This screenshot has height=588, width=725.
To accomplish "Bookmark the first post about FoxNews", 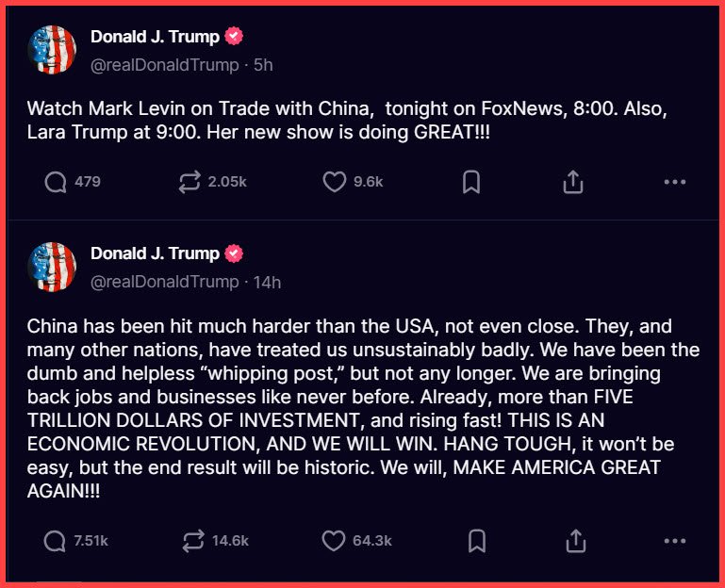I will point(471,182).
